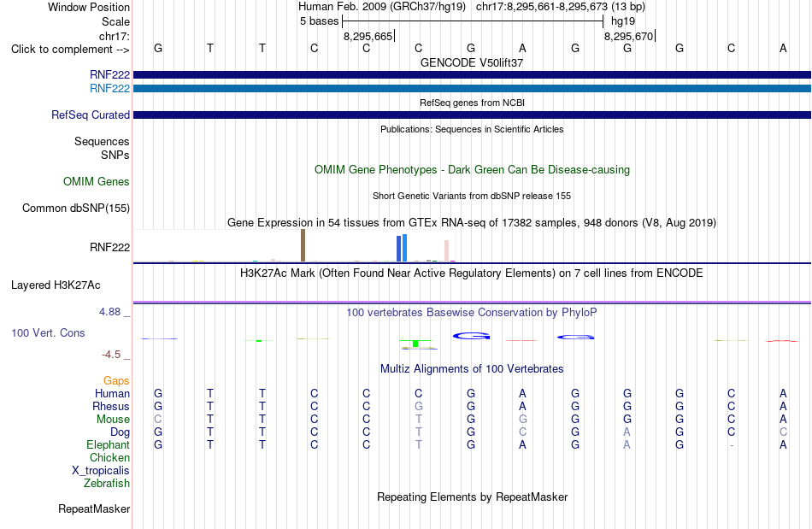Select the Human alignment row label
Screen dimensions: 812x529
(x=112, y=393)
